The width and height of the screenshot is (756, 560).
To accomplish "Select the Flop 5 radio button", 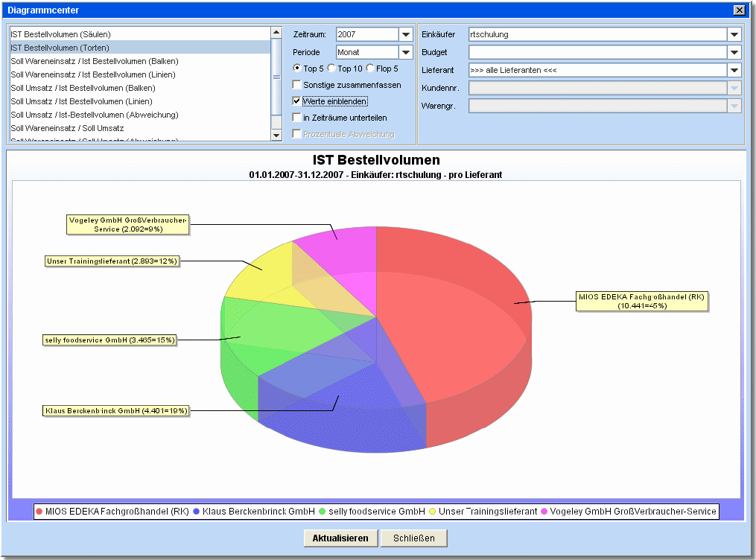I will 370,69.
